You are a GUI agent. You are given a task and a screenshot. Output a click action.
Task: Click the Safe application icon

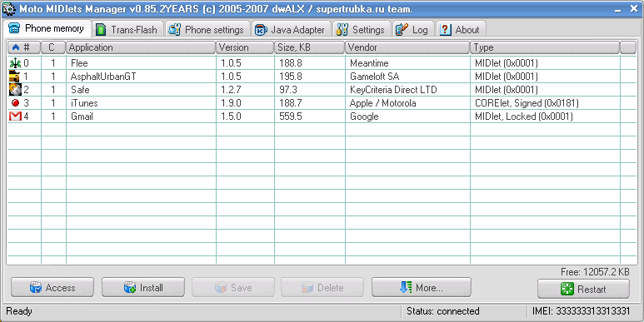[15, 89]
